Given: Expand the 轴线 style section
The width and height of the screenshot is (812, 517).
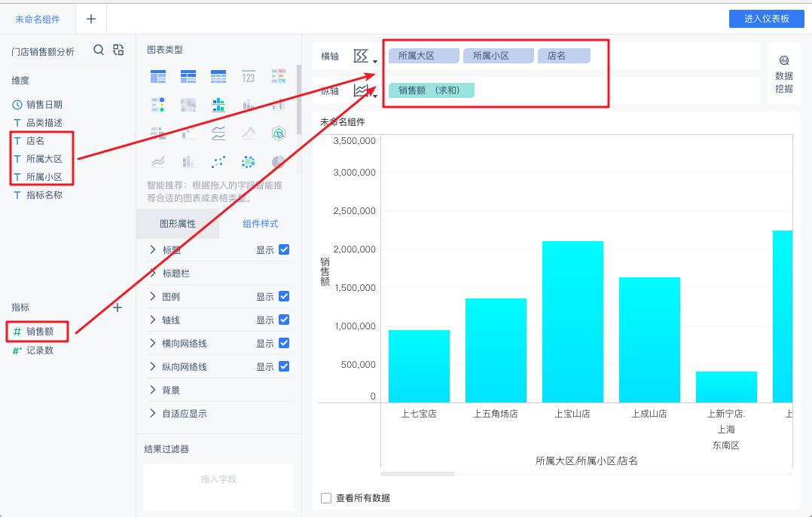Looking at the screenshot, I should coord(153,320).
